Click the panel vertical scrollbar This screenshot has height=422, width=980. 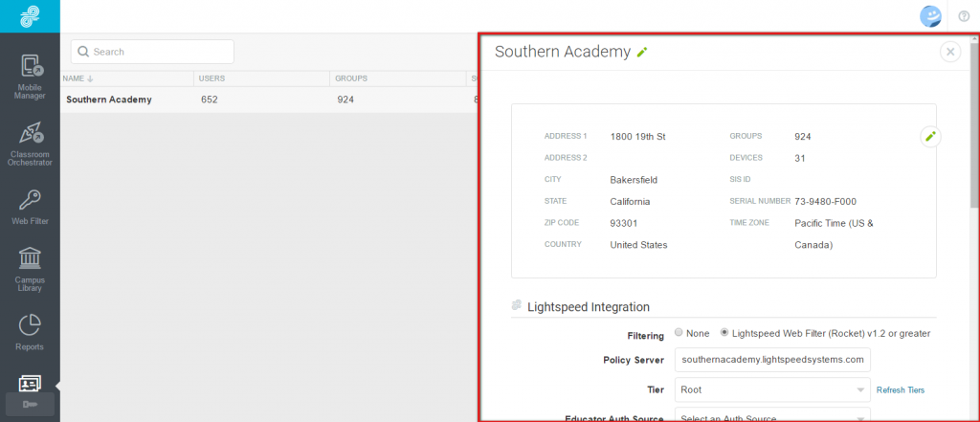click(x=974, y=125)
